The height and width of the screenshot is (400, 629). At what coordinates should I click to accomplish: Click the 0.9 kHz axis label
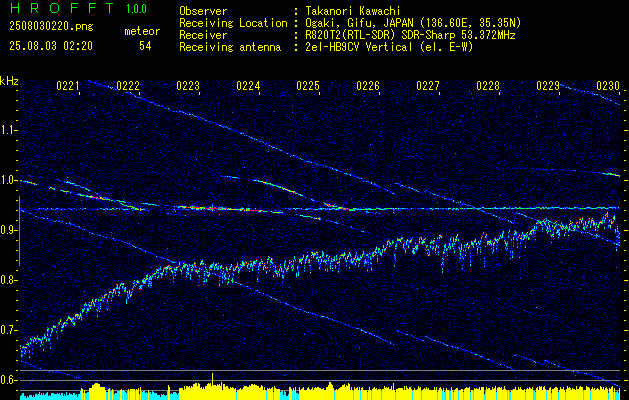[8, 230]
